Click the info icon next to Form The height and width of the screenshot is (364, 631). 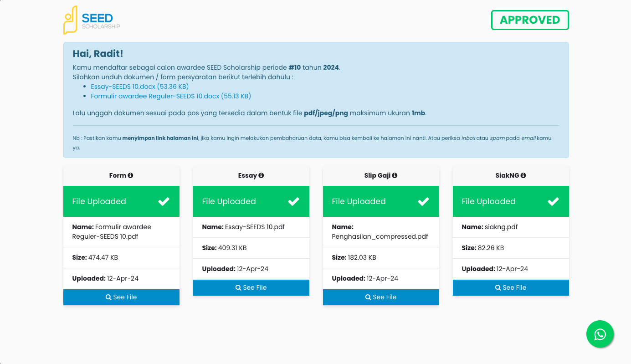[x=130, y=175]
